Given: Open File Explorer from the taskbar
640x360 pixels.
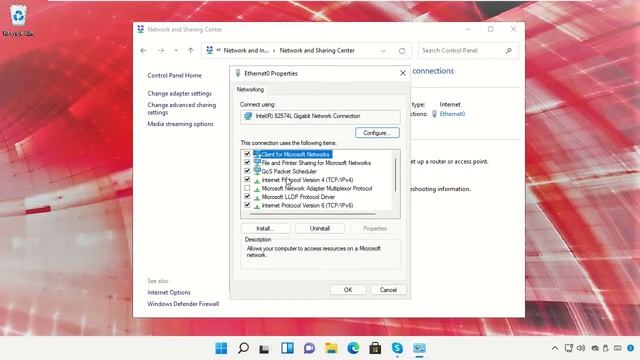Looking at the screenshot, I should pyautogui.click(x=331, y=348).
